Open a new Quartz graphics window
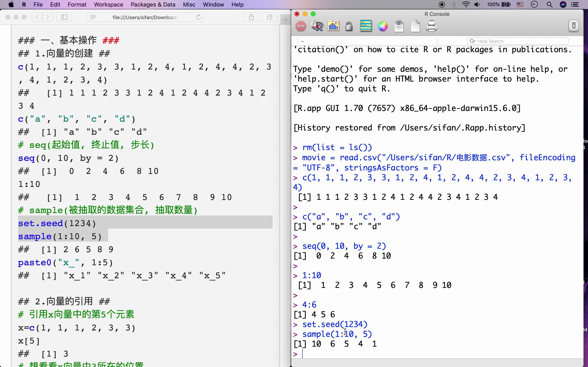The height and width of the screenshot is (367, 588). [333, 26]
